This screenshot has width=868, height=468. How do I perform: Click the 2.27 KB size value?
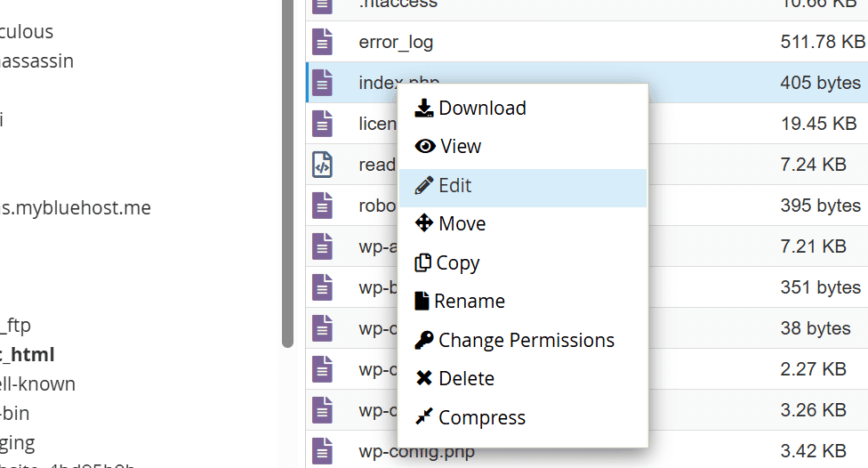coord(813,369)
